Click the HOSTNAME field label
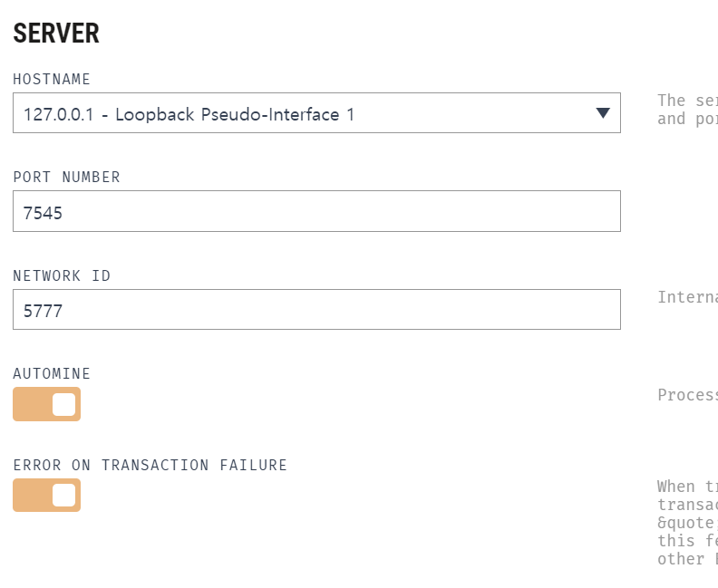 coord(52,79)
